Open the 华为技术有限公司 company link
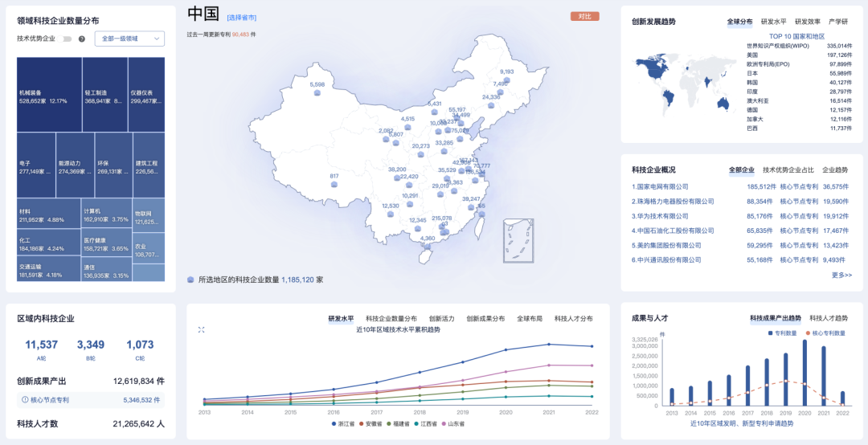 pyautogui.click(x=662, y=216)
